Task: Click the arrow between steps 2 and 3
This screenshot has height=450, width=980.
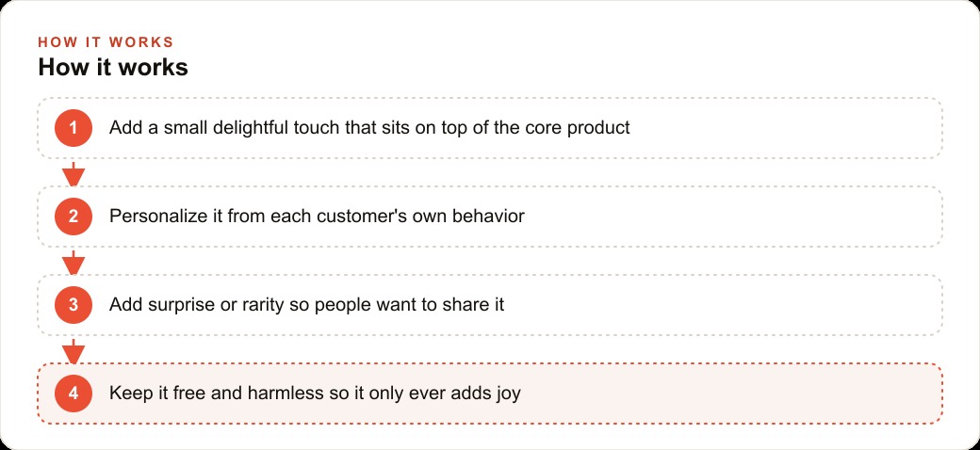Action: (x=73, y=262)
